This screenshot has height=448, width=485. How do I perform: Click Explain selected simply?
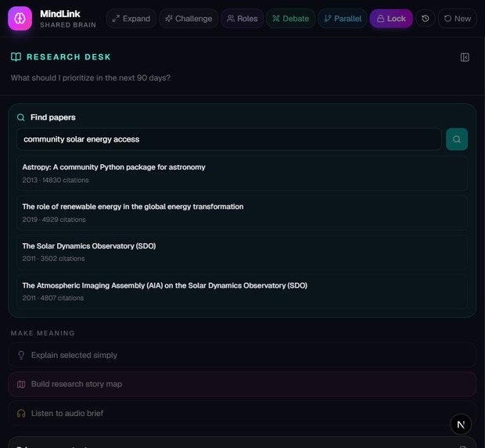coord(242,355)
